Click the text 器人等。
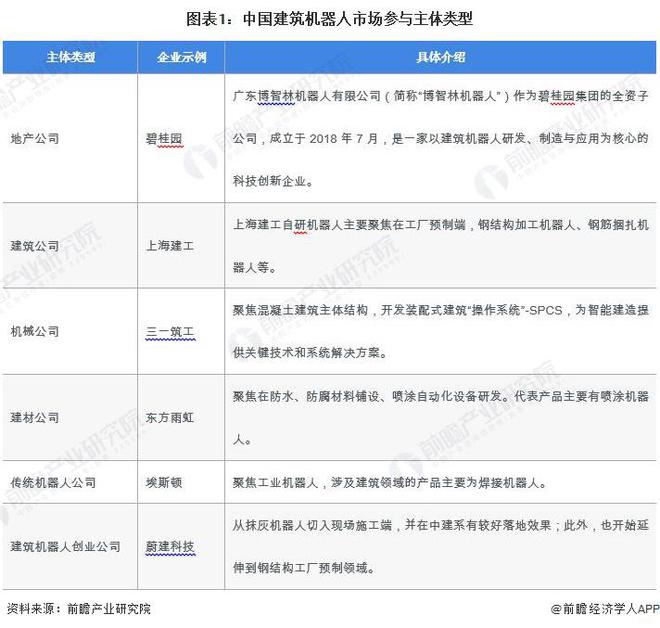The image size is (660, 628). coord(255,267)
